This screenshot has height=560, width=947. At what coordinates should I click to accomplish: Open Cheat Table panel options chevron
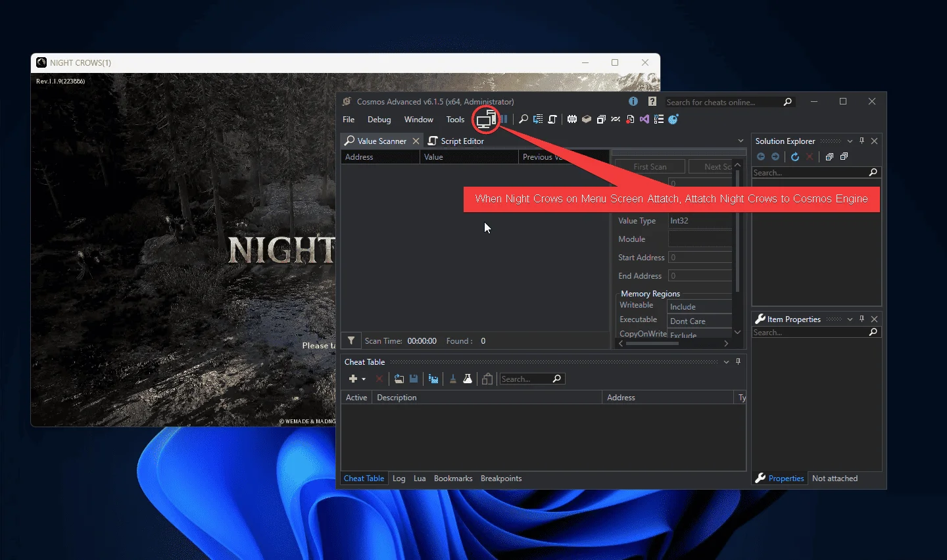click(x=727, y=362)
